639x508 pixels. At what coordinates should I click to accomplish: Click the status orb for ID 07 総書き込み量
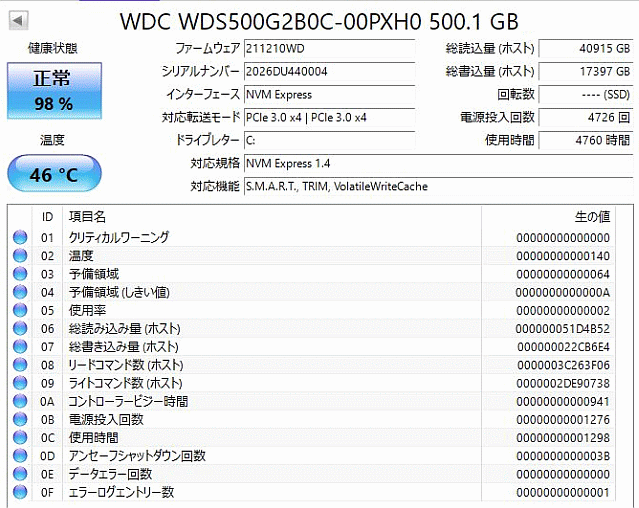click(x=20, y=346)
